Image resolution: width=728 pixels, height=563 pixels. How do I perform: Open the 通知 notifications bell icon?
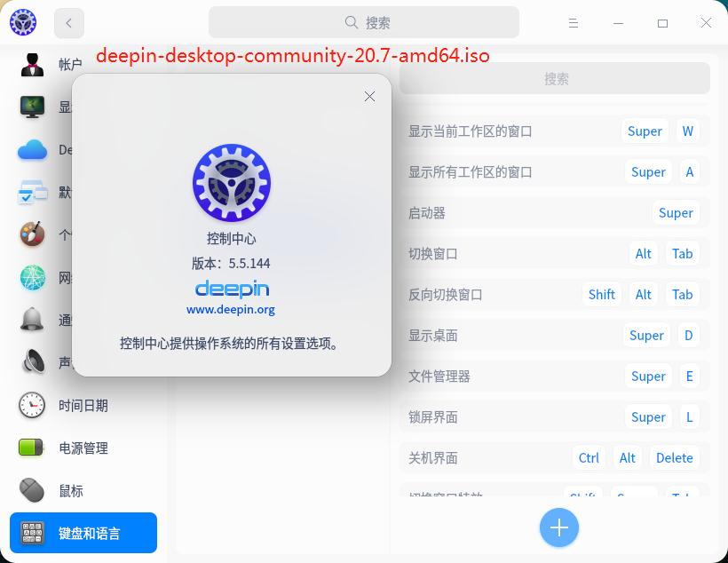(32, 320)
